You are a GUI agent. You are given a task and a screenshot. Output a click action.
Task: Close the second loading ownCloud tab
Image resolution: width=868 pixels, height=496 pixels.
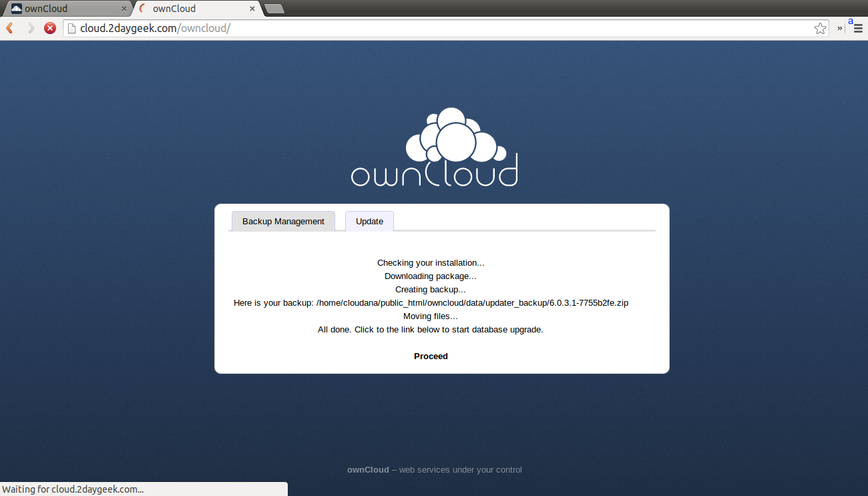coord(252,9)
